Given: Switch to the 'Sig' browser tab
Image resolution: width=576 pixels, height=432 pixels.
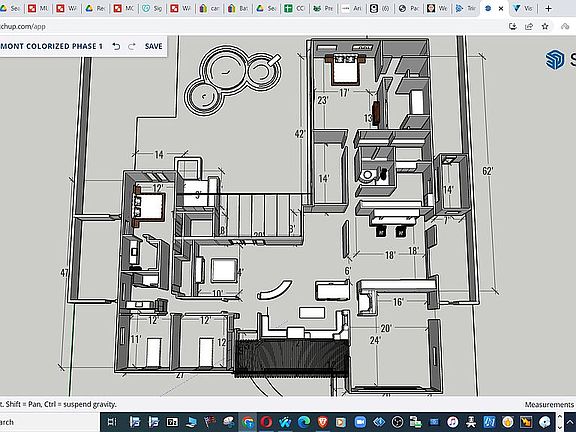Looking at the screenshot, I should 152,8.
